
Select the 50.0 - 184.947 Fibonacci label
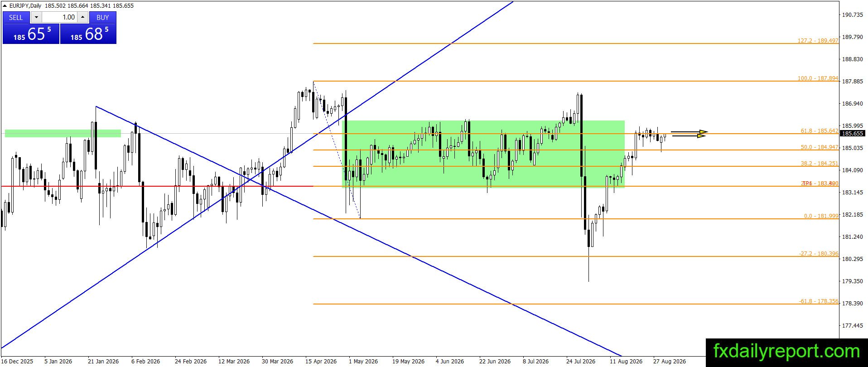point(819,147)
